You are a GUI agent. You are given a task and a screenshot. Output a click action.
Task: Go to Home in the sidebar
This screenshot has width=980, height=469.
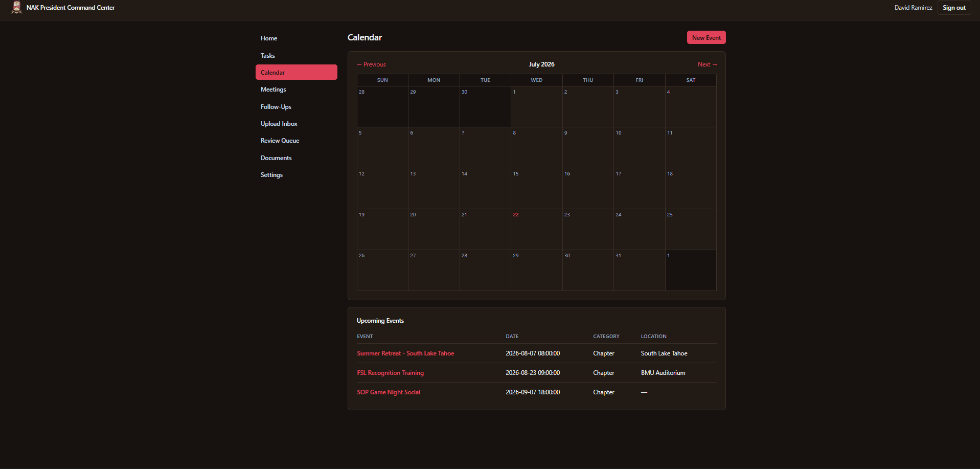pos(297,38)
